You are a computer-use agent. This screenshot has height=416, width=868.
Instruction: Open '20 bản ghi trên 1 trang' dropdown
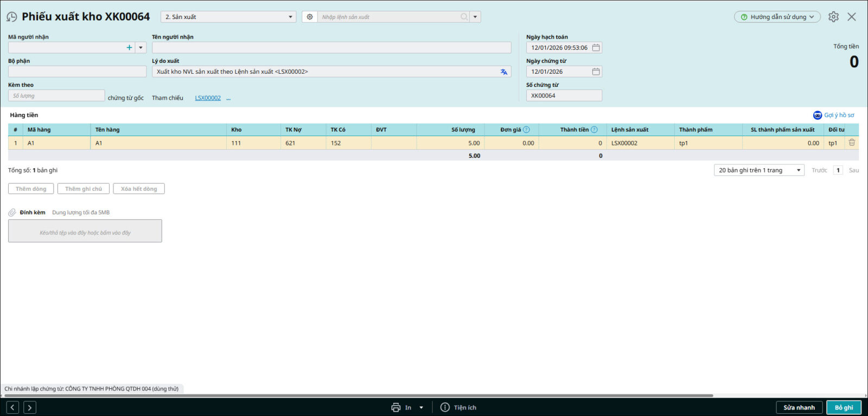pos(759,170)
